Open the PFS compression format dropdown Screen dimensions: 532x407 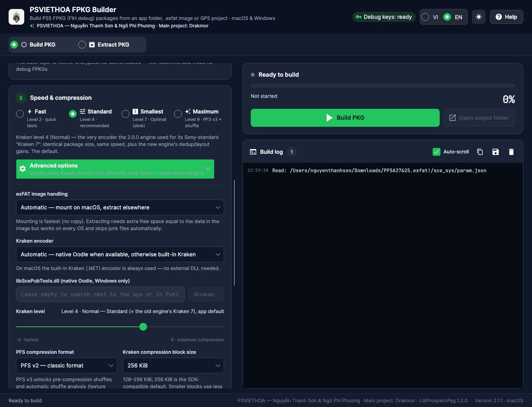66,366
